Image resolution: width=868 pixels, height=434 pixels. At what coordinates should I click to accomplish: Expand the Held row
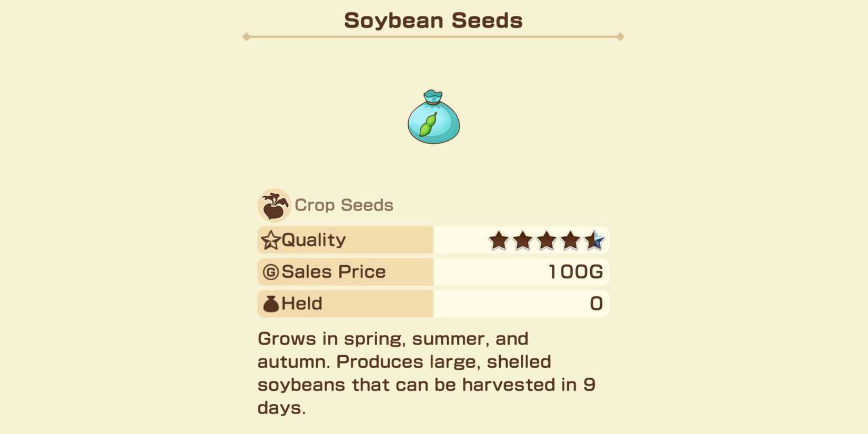[345, 304]
